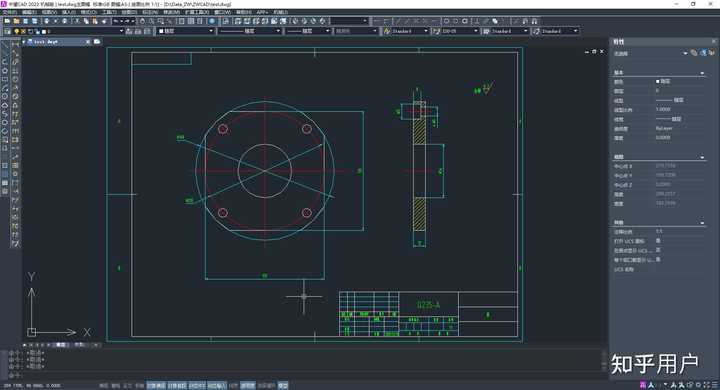Collapse the 其他 section in 特性 panel
Viewport: 720px width, 390px height.
pos(702,223)
